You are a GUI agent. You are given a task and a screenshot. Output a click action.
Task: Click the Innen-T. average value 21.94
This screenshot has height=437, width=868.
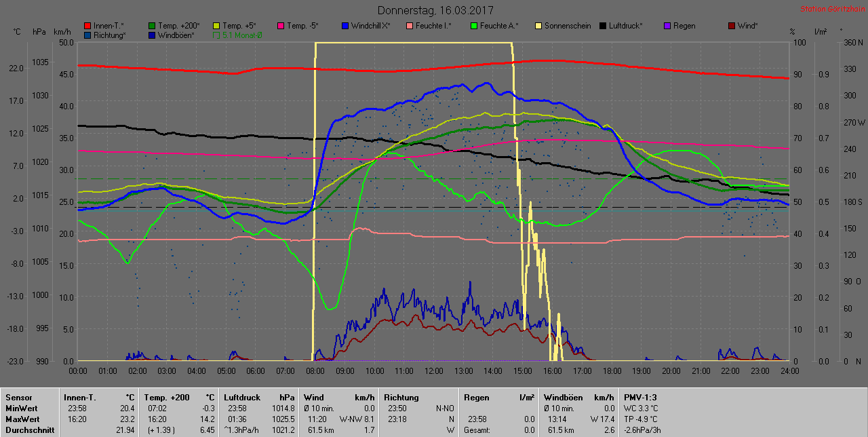[x=124, y=430]
